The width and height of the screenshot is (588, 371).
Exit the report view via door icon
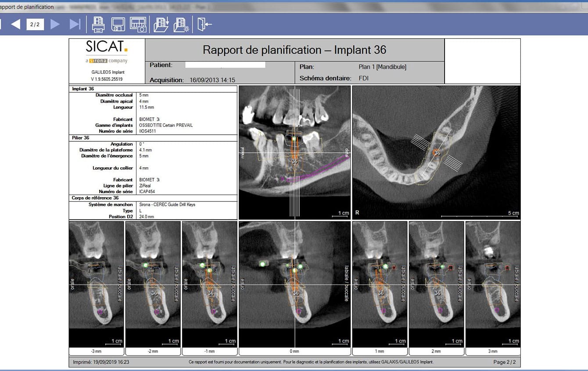204,25
